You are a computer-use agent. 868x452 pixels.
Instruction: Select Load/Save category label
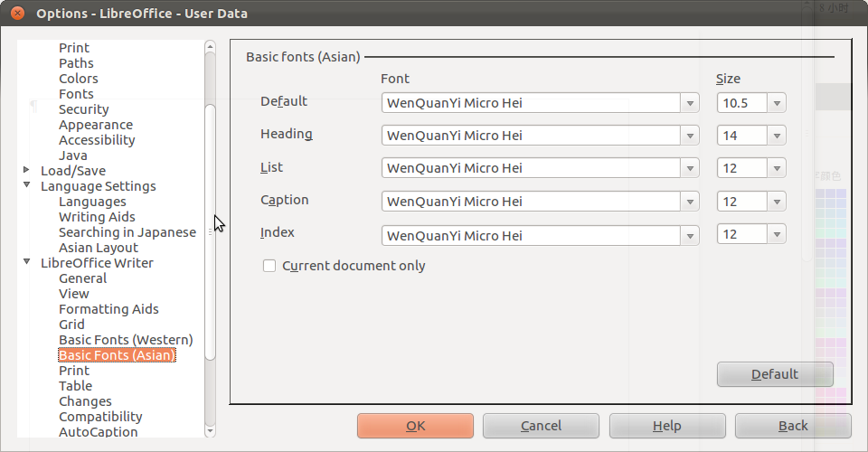[73, 171]
